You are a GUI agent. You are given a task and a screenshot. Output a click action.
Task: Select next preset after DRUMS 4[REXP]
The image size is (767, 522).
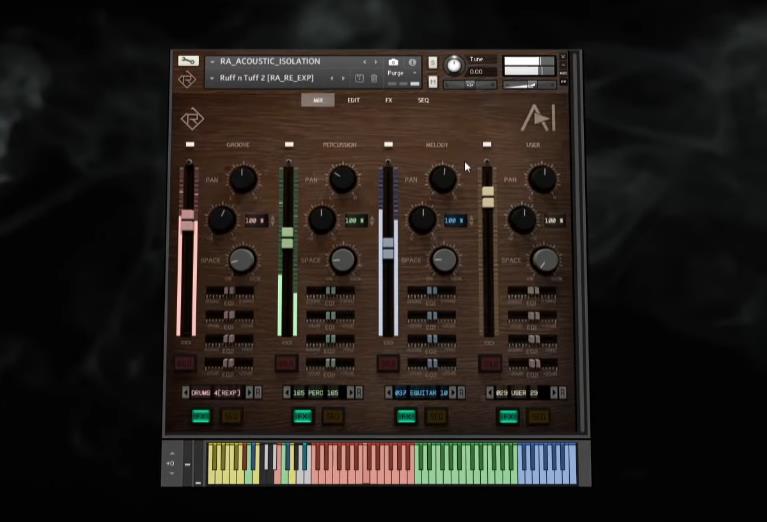[249, 392]
